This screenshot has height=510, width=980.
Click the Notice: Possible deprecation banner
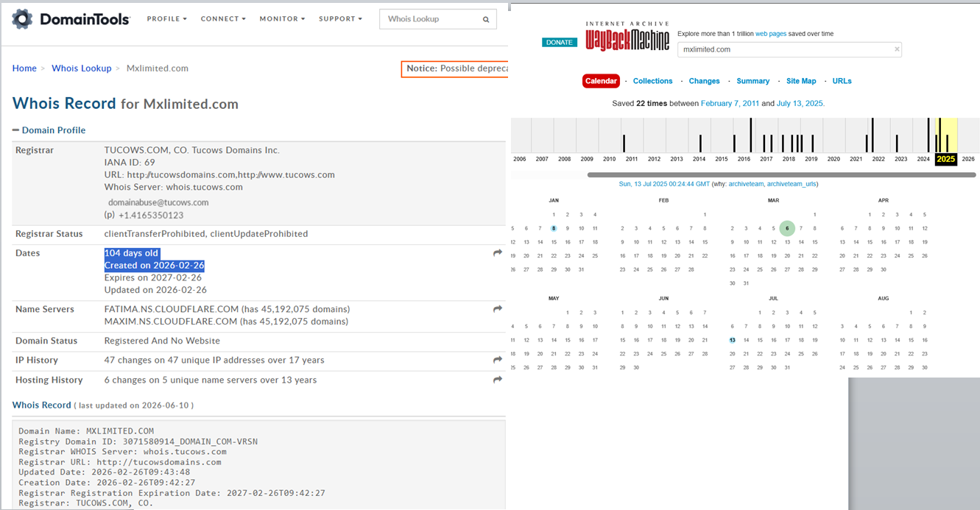pos(455,68)
